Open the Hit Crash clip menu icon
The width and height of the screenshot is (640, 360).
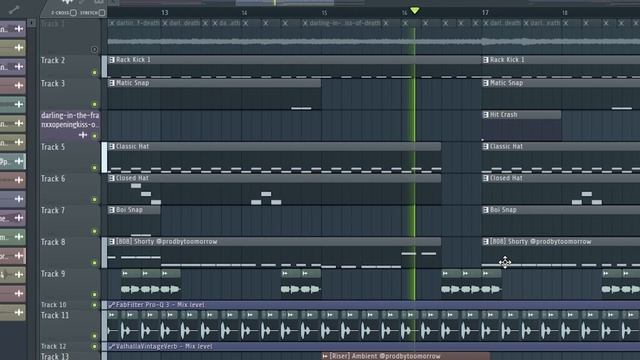click(486, 115)
